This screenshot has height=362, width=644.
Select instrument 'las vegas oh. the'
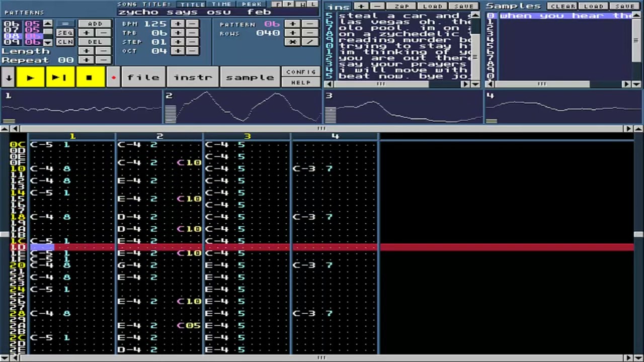click(x=405, y=22)
